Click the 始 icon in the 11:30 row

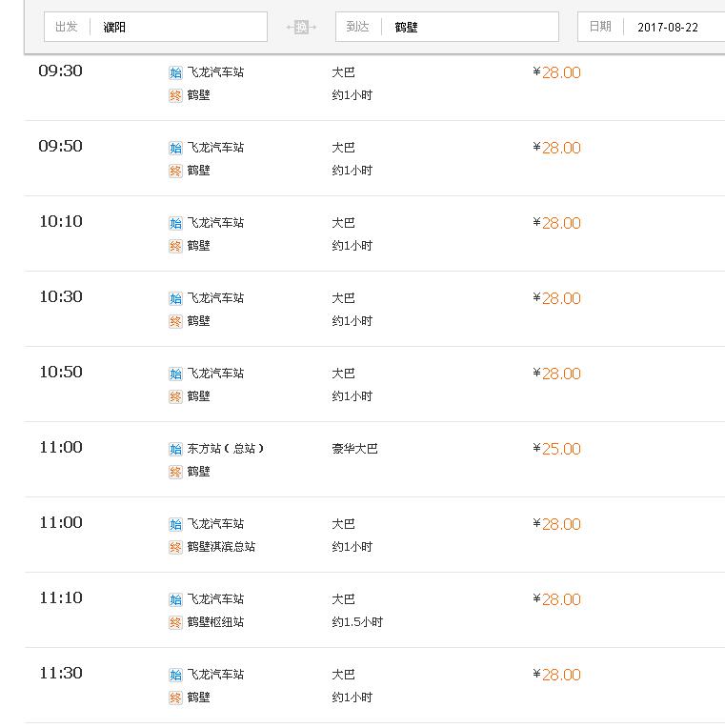pyautogui.click(x=175, y=675)
